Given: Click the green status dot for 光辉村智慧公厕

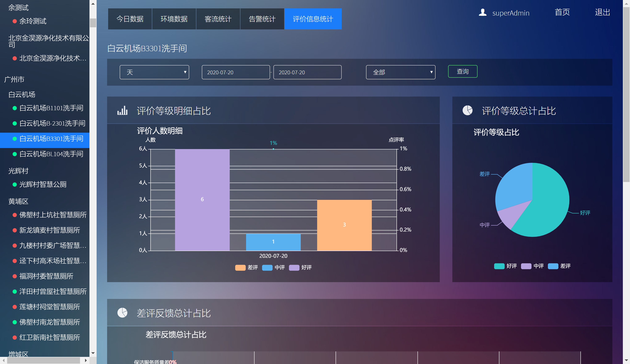Looking at the screenshot, I should (15, 185).
